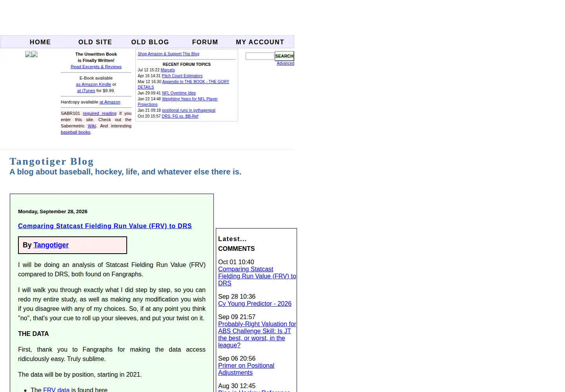The height and width of the screenshot is (392, 565).
Task: Open the NFL Overtime Idea topic
Action: [x=179, y=93]
